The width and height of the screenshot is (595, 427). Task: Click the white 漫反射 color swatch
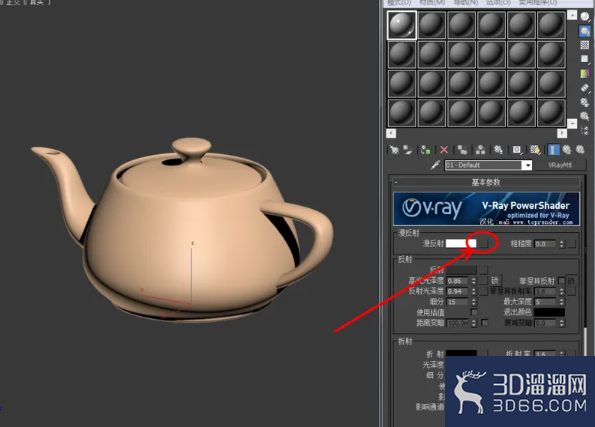pyautogui.click(x=461, y=243)
